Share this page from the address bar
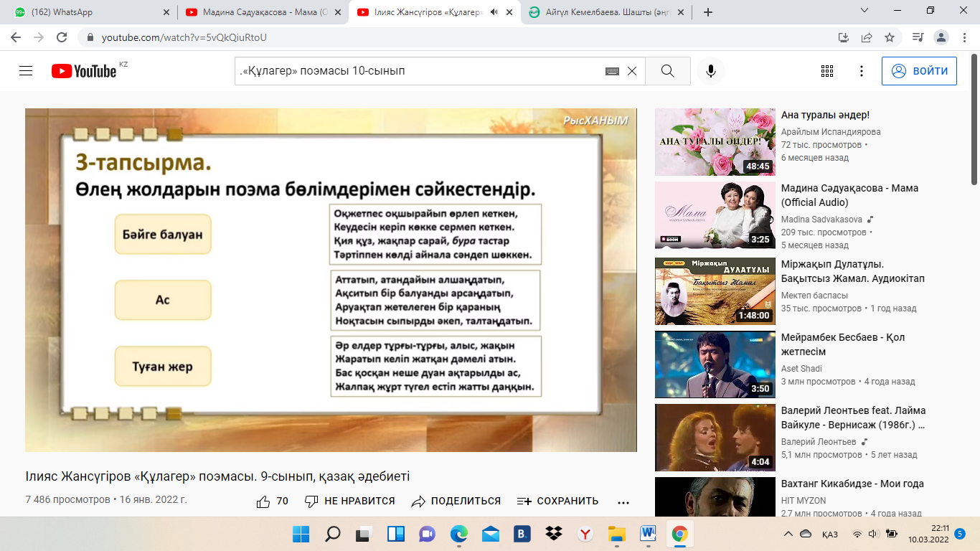The height and width of the screenshot is (551, 980). coord(867,37)
